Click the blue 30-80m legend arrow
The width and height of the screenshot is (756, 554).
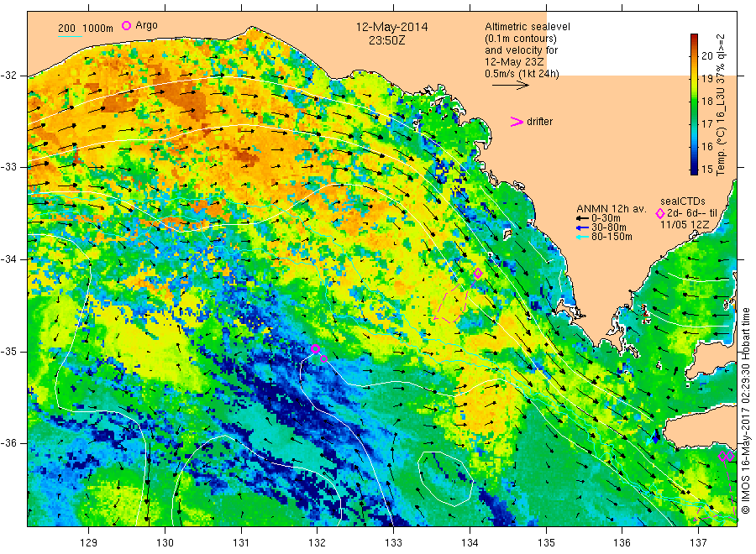click(582, 227)
